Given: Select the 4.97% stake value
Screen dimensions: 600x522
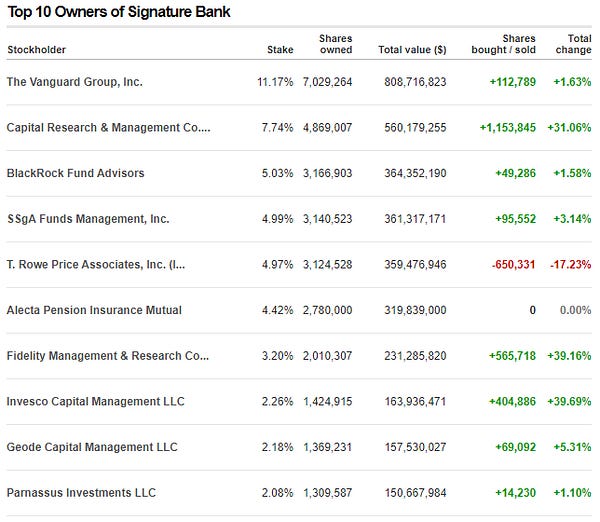Looking at the screenshot, I should point(277,264).
